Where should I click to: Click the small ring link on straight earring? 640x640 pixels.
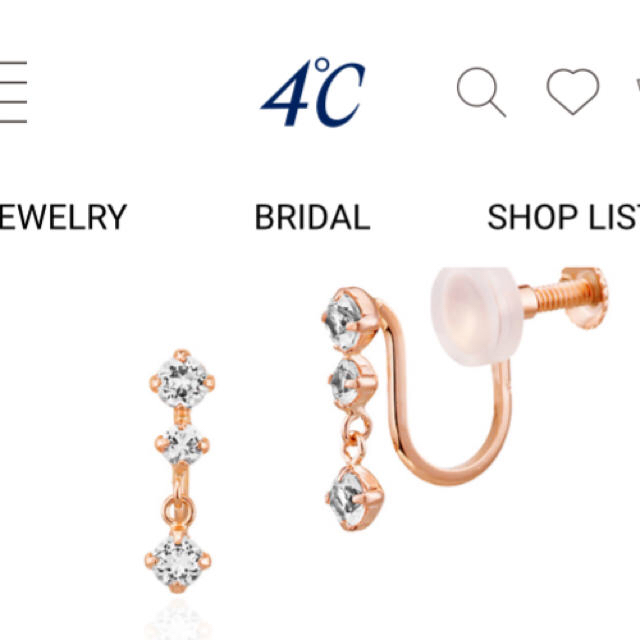[178, 510]
